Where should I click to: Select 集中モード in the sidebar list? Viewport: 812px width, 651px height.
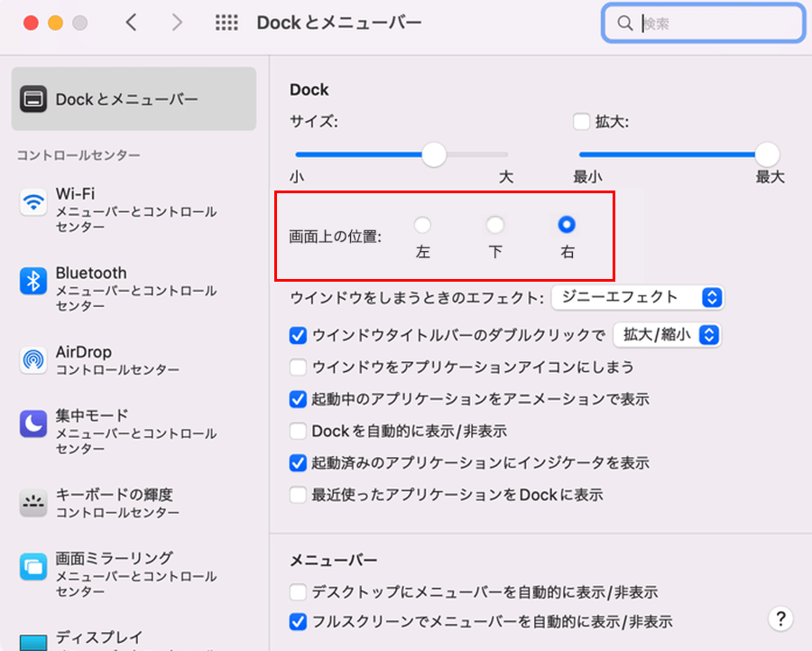pyautogui.click(x=134, y=432)
